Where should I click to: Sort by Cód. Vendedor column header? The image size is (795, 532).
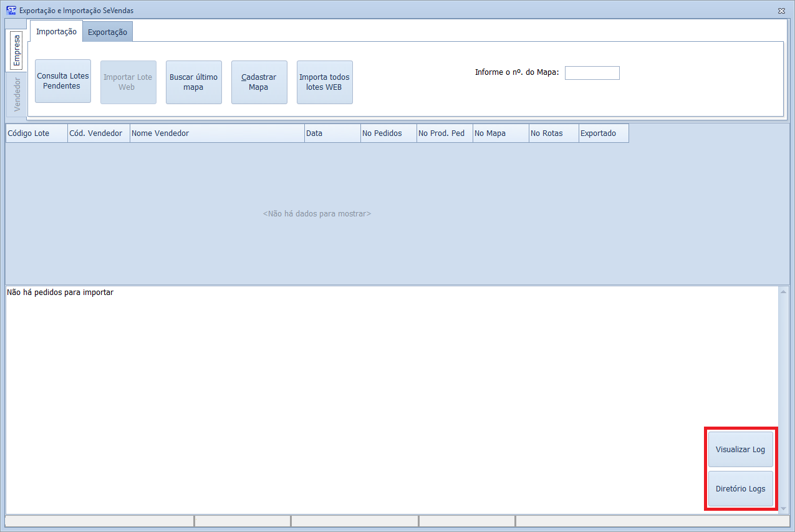[99, 133]
